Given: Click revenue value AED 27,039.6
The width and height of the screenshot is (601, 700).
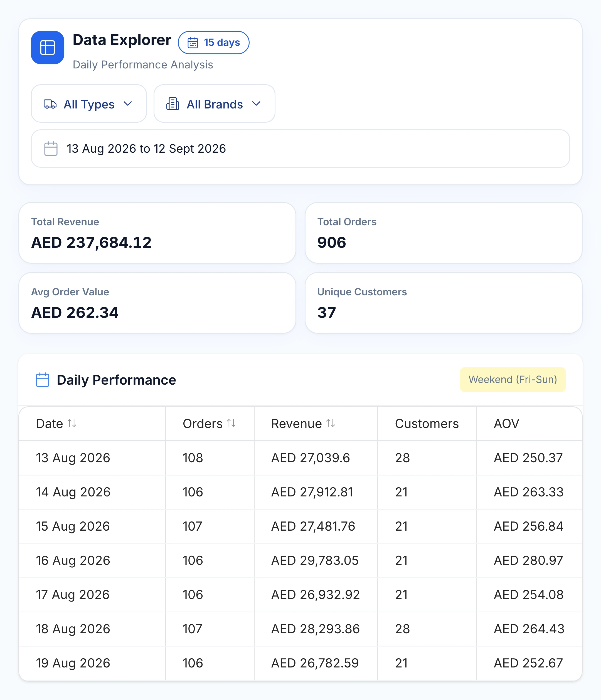Looking at the screenshot, I should coord(310,458).
